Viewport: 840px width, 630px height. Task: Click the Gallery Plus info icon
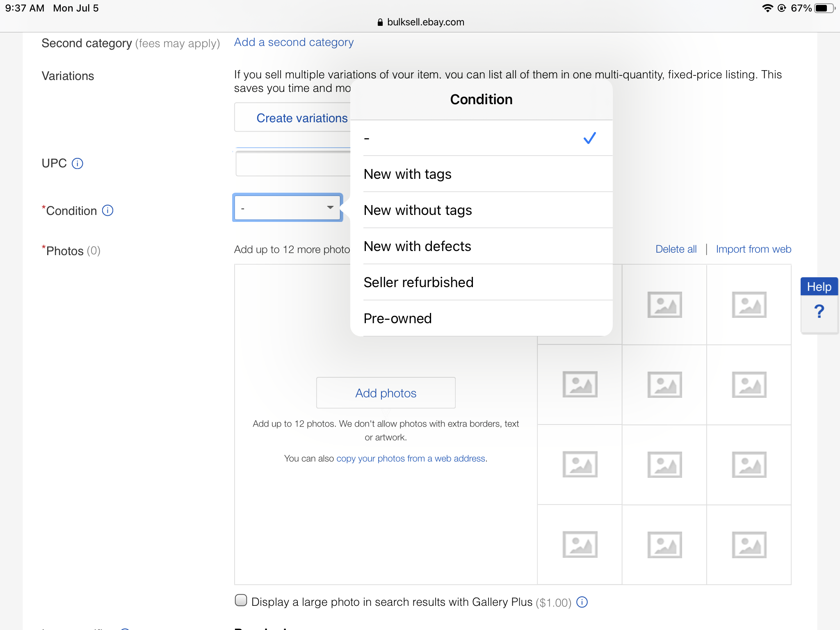click(x=582, y=602)
